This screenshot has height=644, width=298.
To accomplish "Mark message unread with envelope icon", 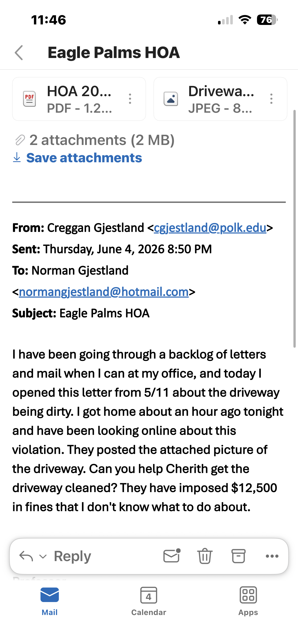I will (172, 556).
